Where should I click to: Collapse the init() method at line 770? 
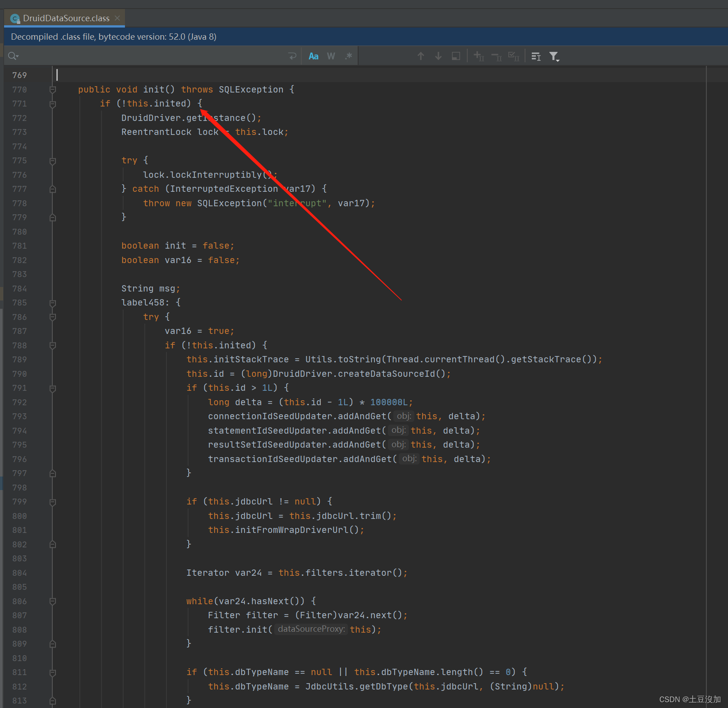[x=53, y=90]
